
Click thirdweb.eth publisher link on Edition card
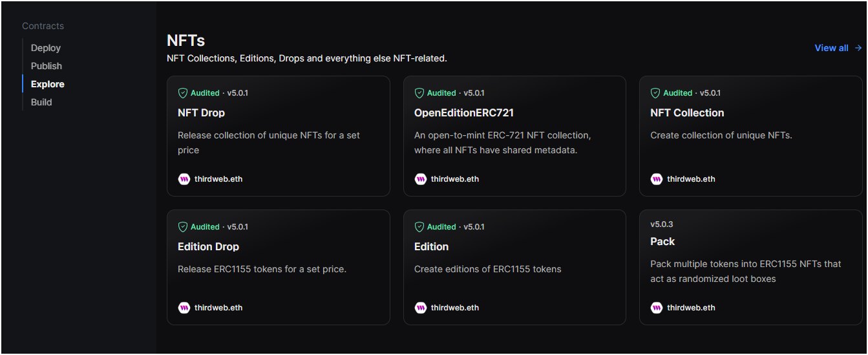click(455, 308)
